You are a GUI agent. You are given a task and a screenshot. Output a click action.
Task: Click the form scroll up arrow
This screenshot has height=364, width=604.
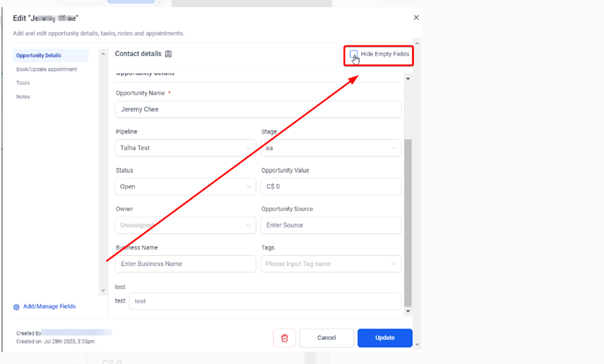point(408,79)
